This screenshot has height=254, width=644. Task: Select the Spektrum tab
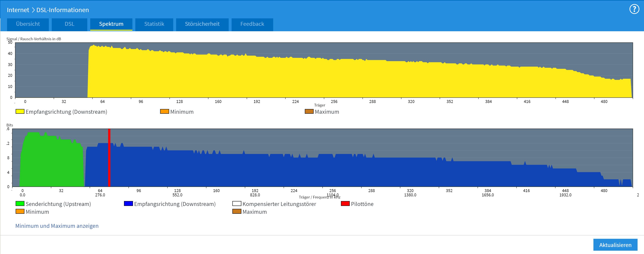(111, 24)
